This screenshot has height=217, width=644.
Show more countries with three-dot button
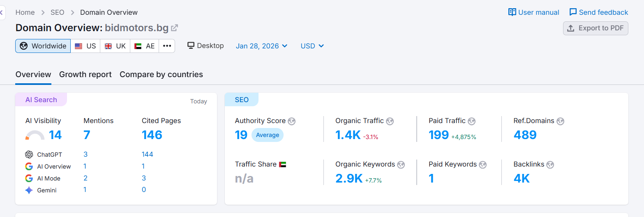coord(167,46)
